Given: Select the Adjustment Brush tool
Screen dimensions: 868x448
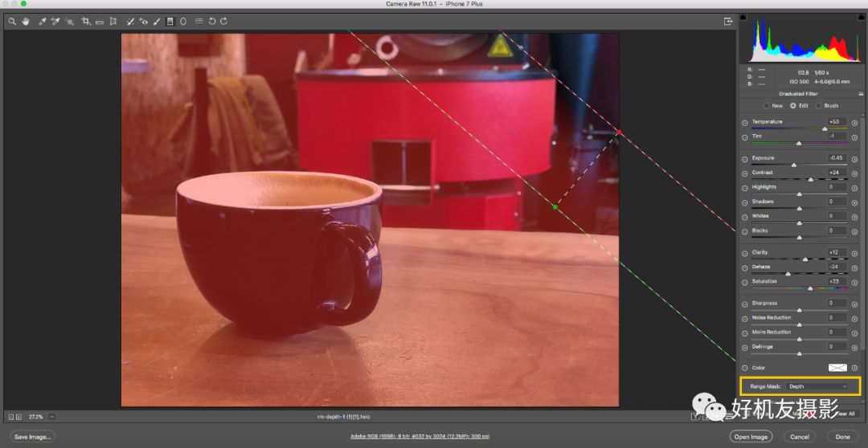Looking at the screenshot, I should (157, 22).
